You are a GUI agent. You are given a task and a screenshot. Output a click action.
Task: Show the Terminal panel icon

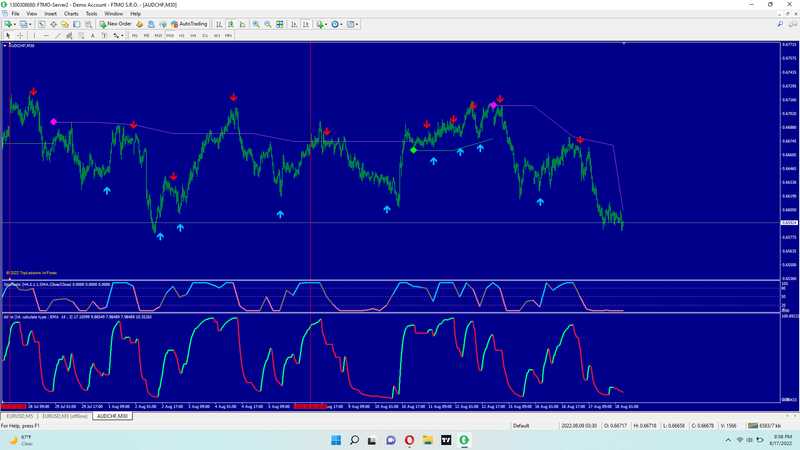tap(77, 24)
